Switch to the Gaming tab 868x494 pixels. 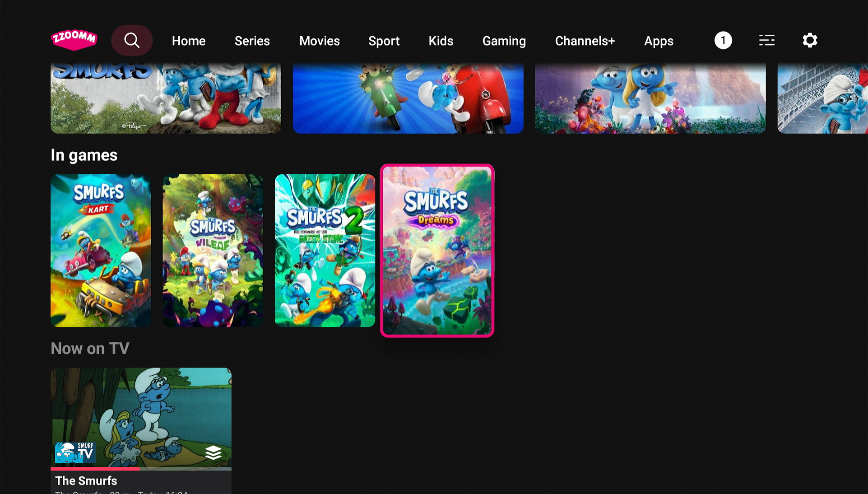coord(504,41)
